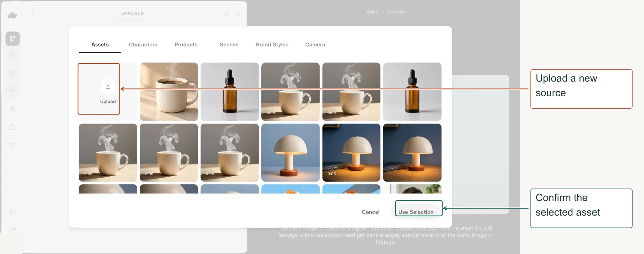The height and width of the screenshot is (254, 644).
Task: Select the Camera tab
Action: coord(315,45)
